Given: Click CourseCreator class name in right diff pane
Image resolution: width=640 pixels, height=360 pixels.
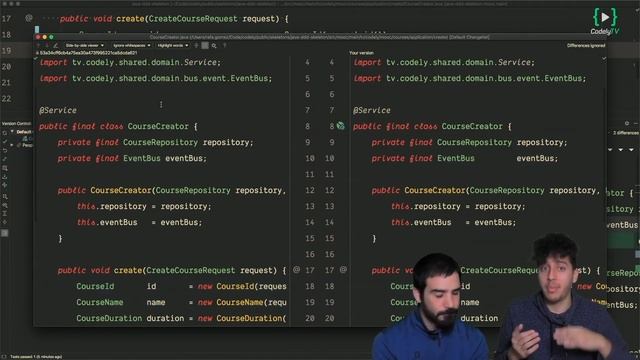Looking at the screenshot, I should (472, 126).
